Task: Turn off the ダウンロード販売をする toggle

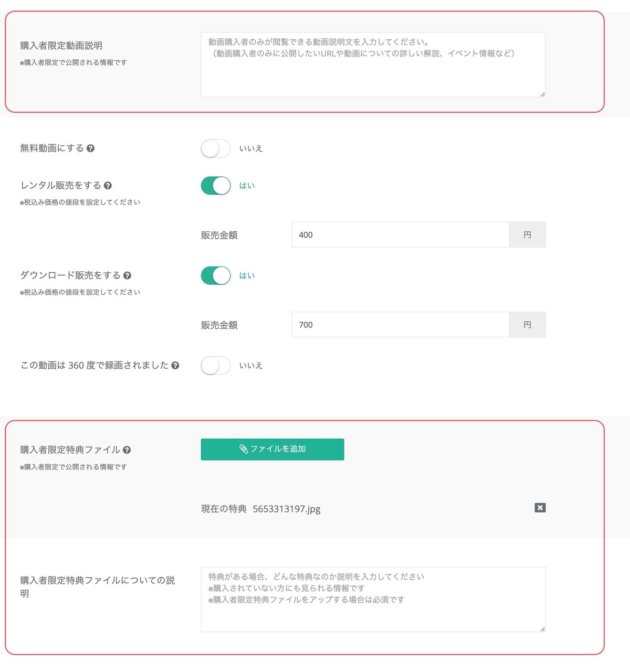Action: coord(215,275)
